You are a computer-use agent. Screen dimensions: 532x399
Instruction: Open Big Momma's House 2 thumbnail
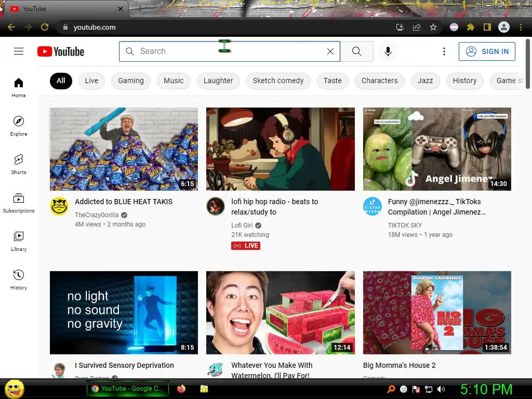point(437,312)
